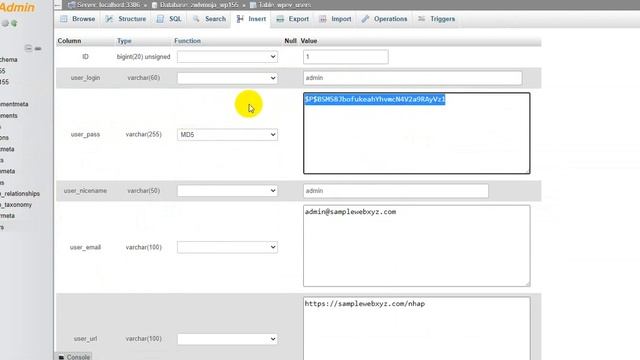Collapse the top panel toggle button
The image size is (640, 360).
pos(58,4)
